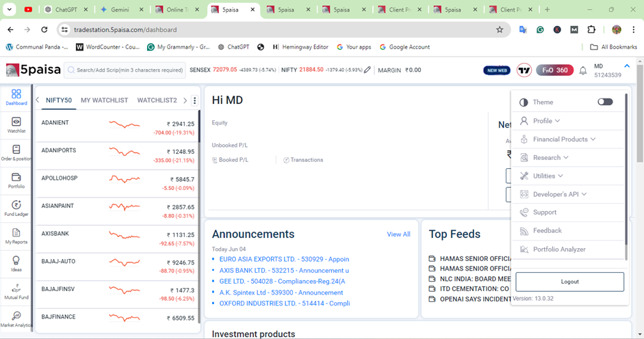Click the NEW WEB badge
The image size is (644, 339).
coord(497,70)
